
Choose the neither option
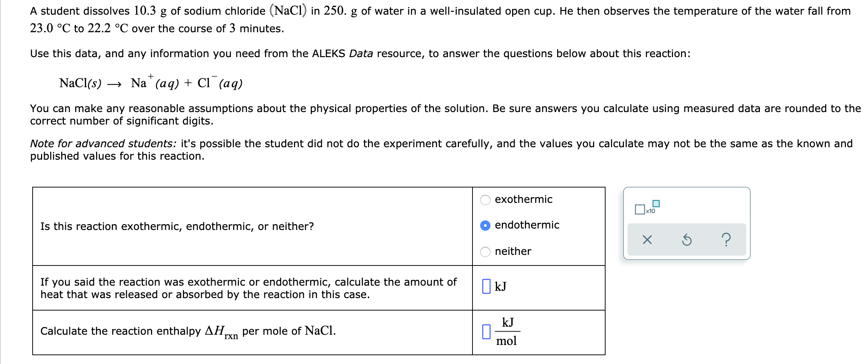coord(485,252)
